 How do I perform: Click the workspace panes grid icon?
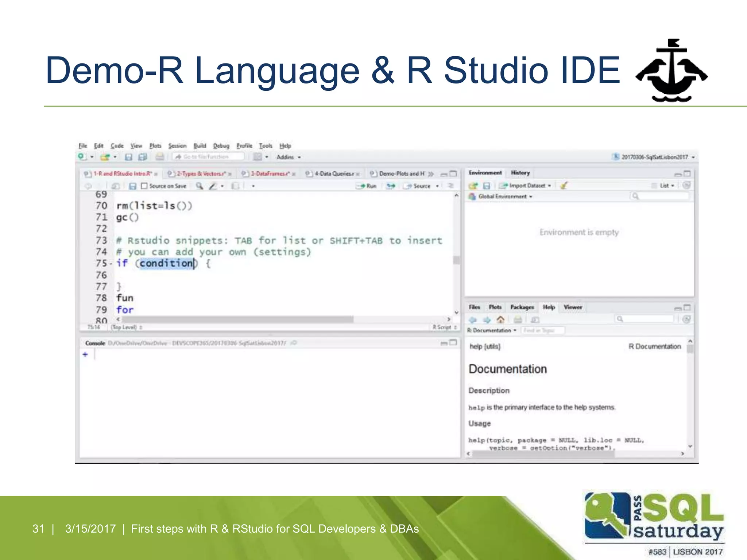[x=258, y=157]
